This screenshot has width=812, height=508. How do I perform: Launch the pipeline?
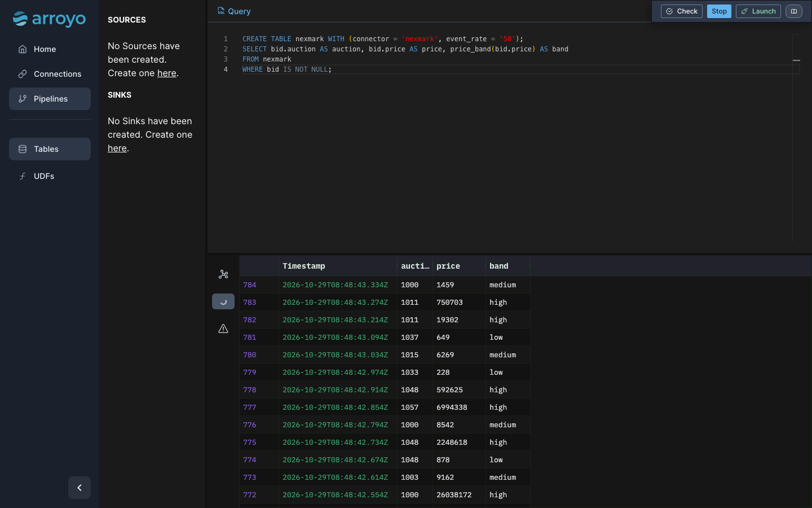click(x=758, y=11)
